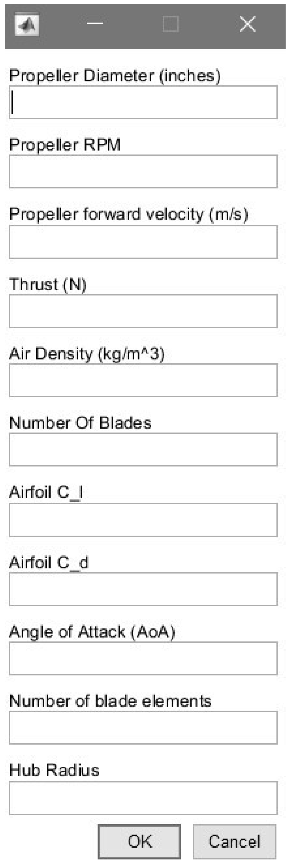Click inside the Thrust (N) field
This screenshot has width=292, height=868.
click(143, 311)
